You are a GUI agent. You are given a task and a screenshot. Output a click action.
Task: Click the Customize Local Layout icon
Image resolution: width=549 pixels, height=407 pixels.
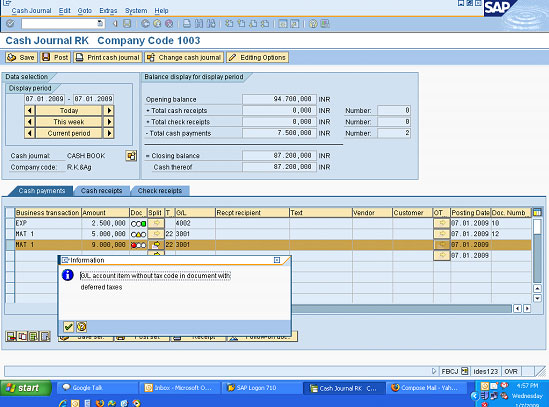click(325, 23)
